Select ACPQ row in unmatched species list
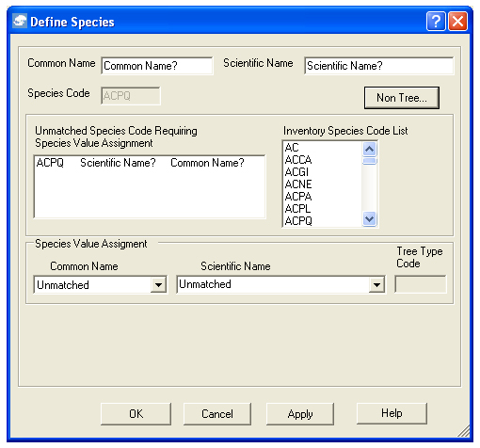The image size is (480, 448). (150, 163)
